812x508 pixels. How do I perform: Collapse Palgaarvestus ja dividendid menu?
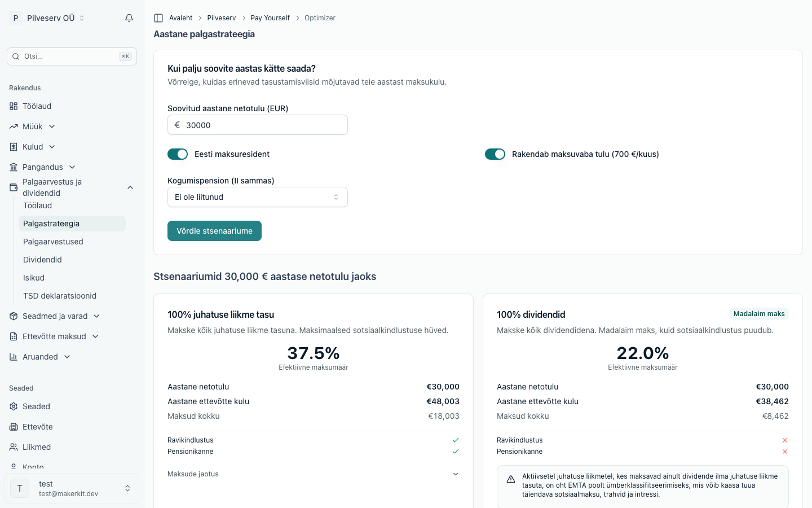pyautogui.click(x=130, y=187)
